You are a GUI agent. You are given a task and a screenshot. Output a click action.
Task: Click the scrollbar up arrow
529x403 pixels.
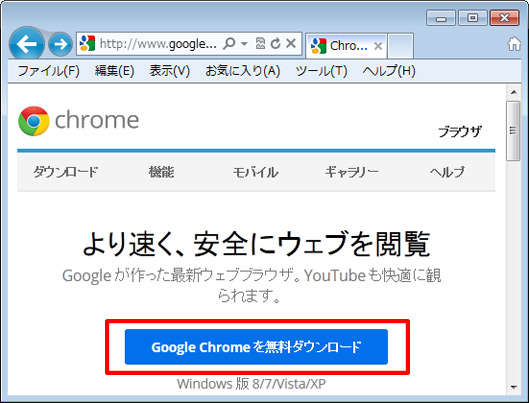513,92
